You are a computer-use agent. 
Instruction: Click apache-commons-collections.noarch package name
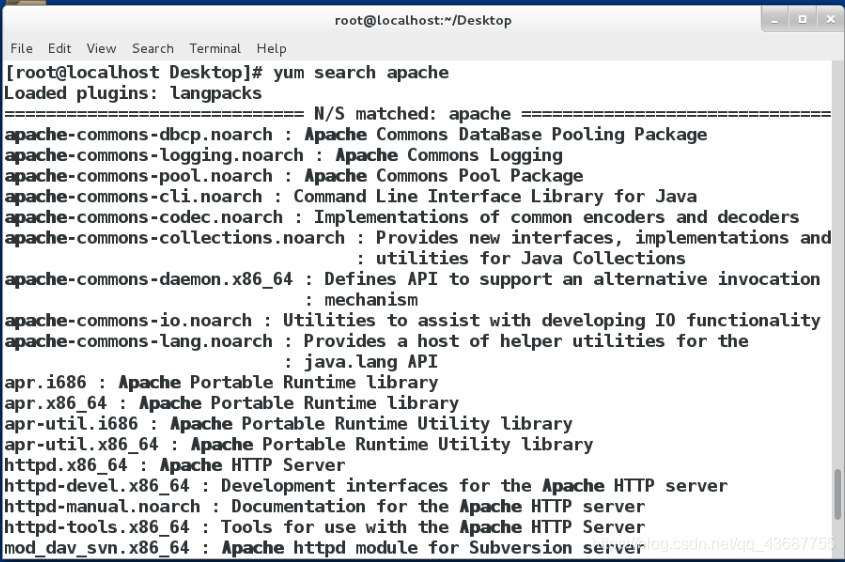pyautogui.click(x=175, y=238)
